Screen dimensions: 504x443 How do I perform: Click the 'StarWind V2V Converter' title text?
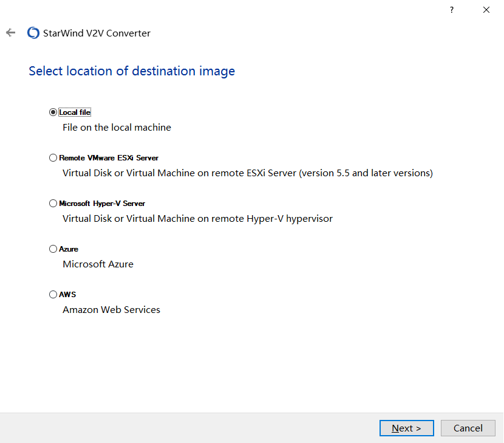[97, 33]
